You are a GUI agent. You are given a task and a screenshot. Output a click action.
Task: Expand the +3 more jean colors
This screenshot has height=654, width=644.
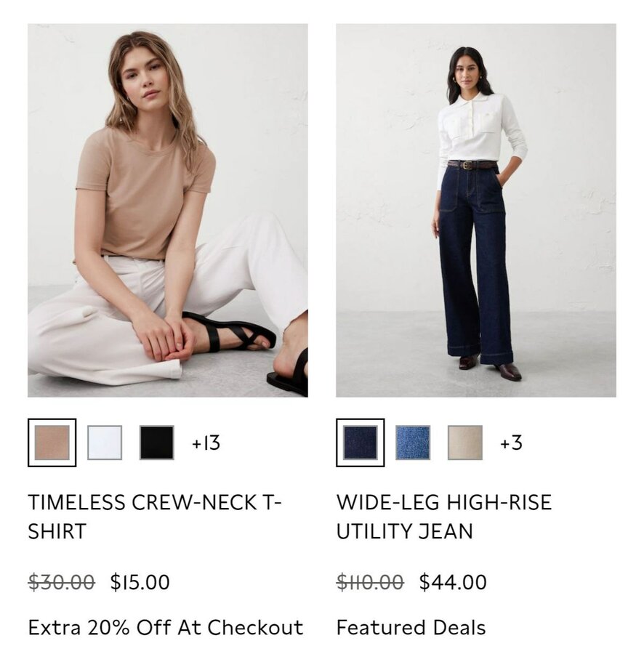click(512, 443)
